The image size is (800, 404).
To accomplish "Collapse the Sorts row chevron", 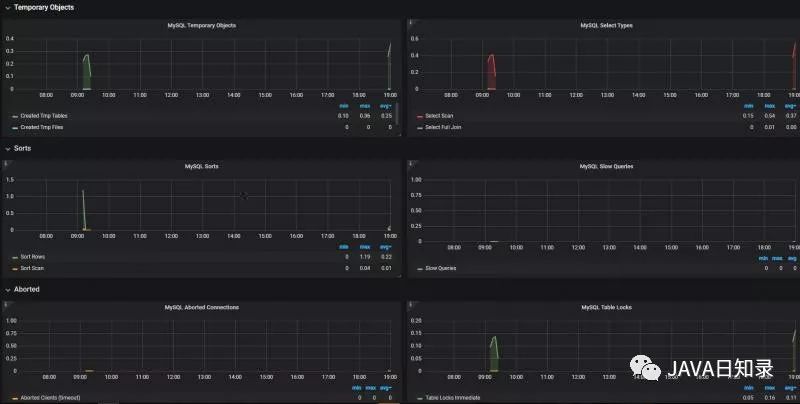I will pyautogui.click(x=8, y=148).
